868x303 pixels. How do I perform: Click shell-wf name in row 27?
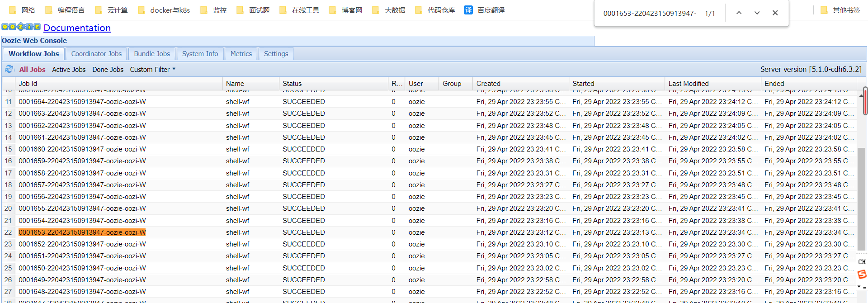[x=238, y=291]
